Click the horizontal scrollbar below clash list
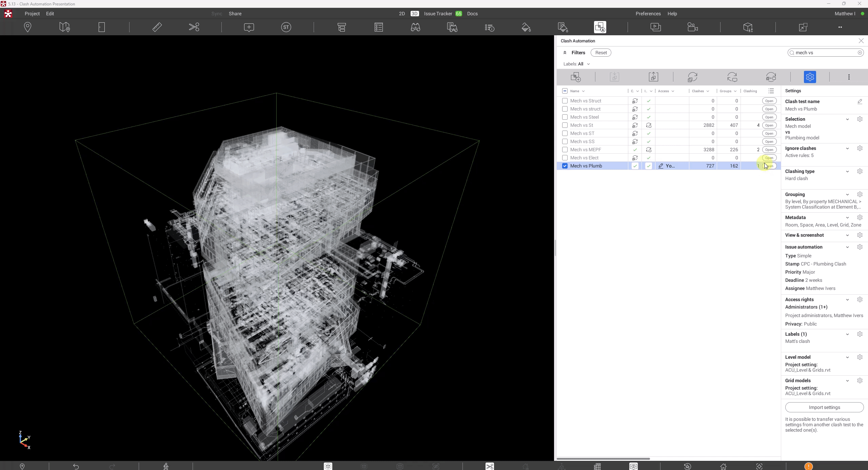The width and height of the screenshot is (868, 470). point(603,458)
